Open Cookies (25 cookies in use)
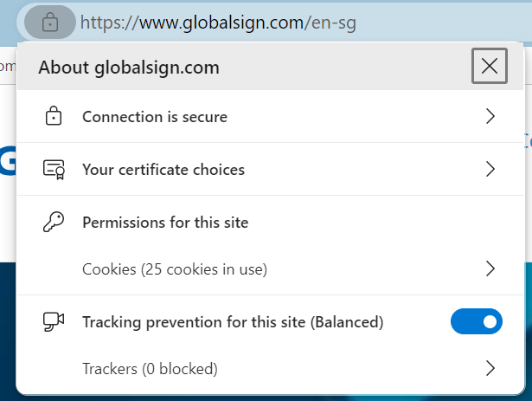The image size is (532, 401). pyautogui.click(x=175, y=269)
